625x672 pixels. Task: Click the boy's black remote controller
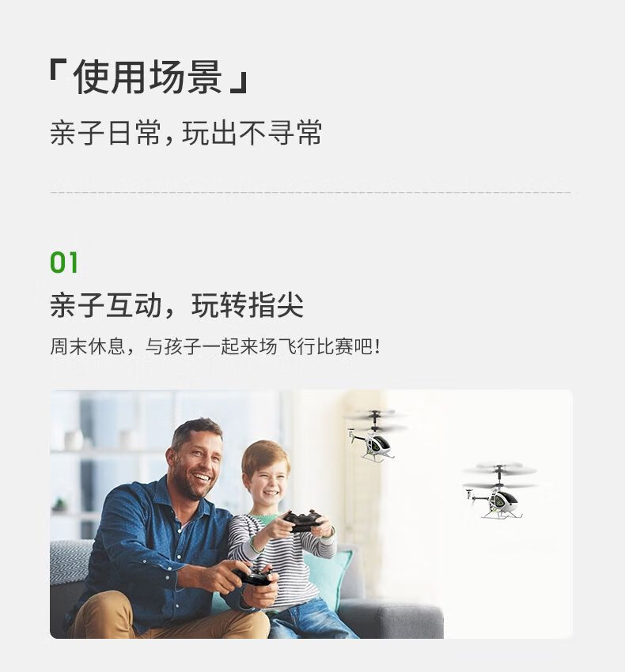coord(303,520)
